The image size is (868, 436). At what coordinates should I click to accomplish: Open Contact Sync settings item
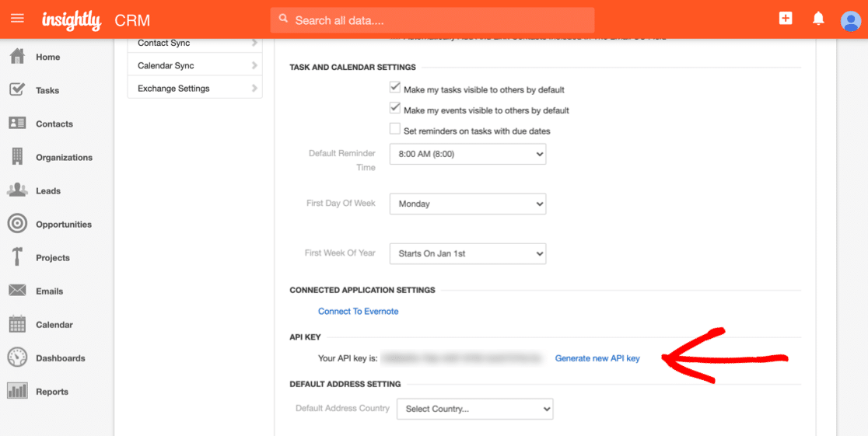click(195, 44)
